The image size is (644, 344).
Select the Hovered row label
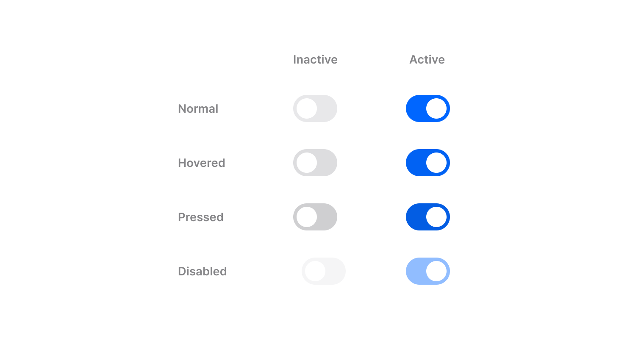201,163
